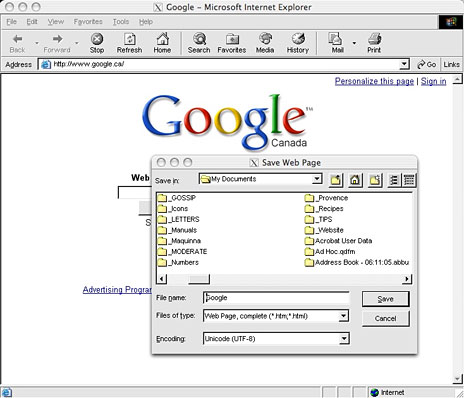
Task: Open the Search pane icon
Action: click(199, 43)
